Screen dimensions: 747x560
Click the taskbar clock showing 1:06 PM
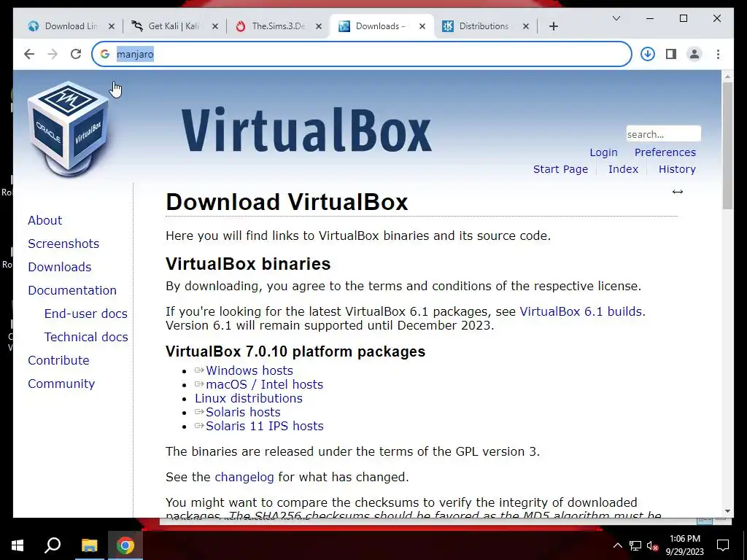click(684, 545)
